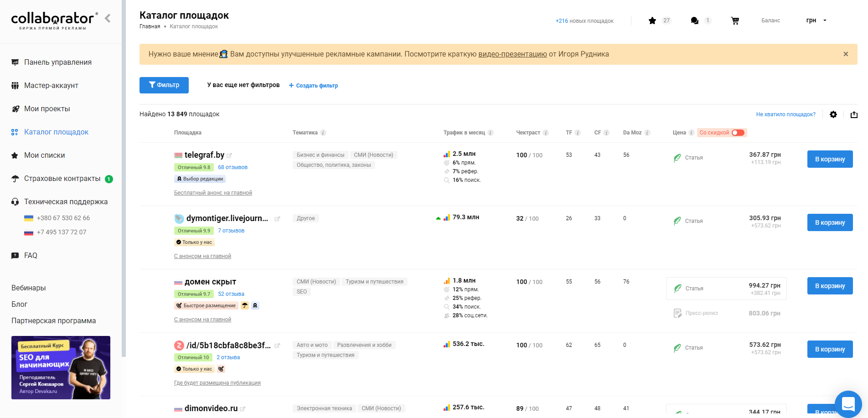Image resolution: width=868 pixels, height=418 pixels.
Task: Click the SEO course banner thumbnail
Action: point(61,367)
